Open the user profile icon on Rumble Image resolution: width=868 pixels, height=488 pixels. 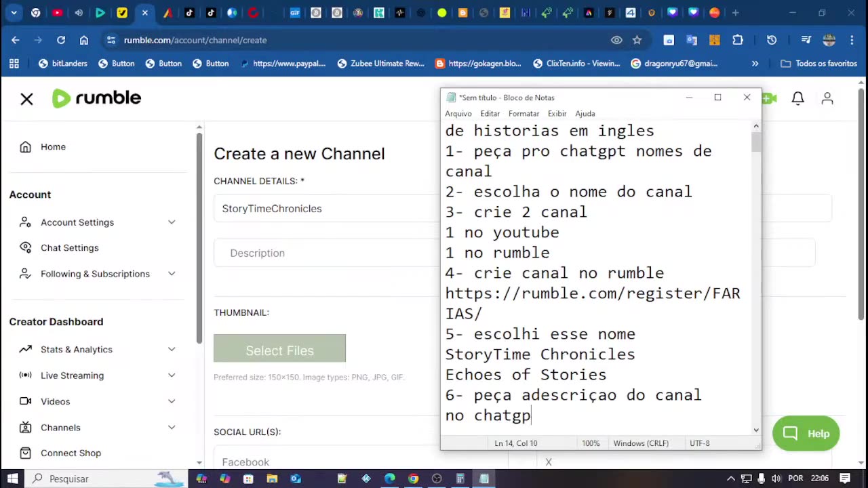pos(827,99)
